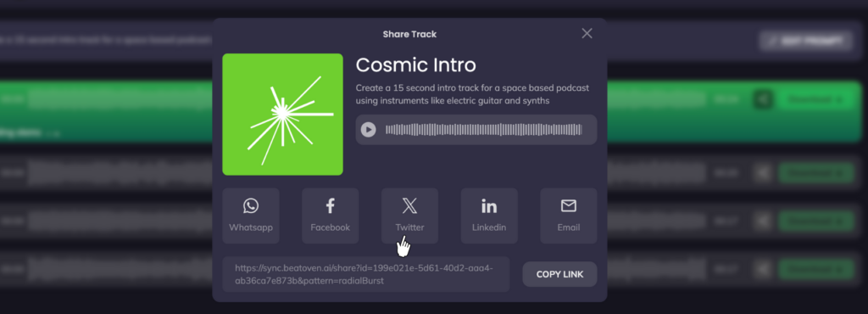Viewport: 868px width, 314px height.
Task: Seek within the preview waveform
Action: pos(484,130)
